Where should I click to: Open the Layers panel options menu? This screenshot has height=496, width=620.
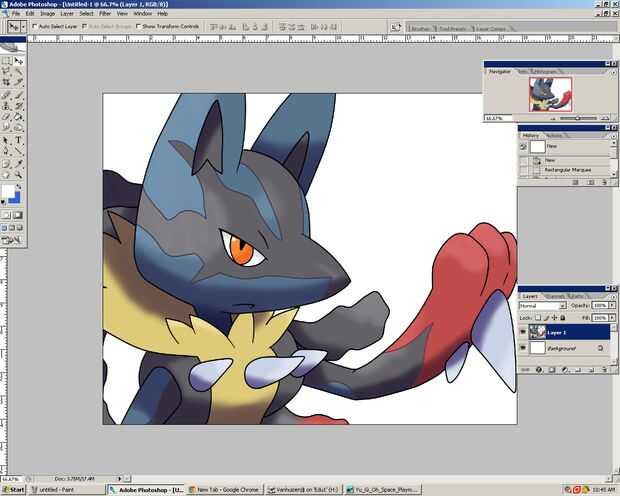(614, 296)
